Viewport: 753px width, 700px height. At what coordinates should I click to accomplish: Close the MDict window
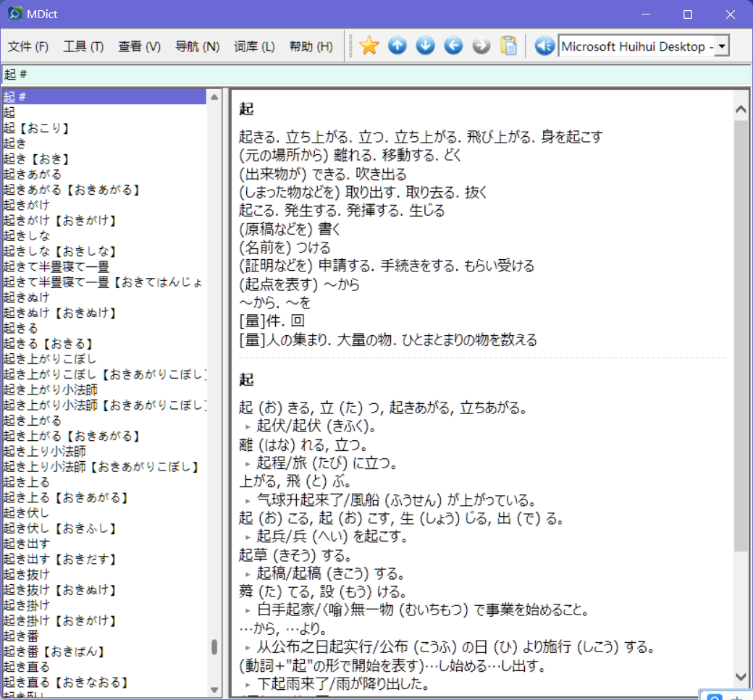pos(730,14)
